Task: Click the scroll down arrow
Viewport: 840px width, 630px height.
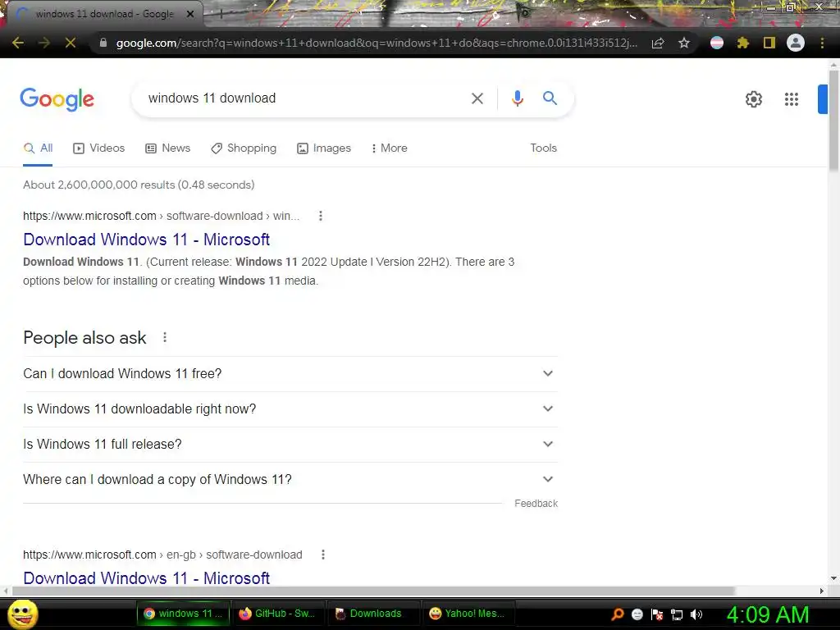Action: point(833,578)
